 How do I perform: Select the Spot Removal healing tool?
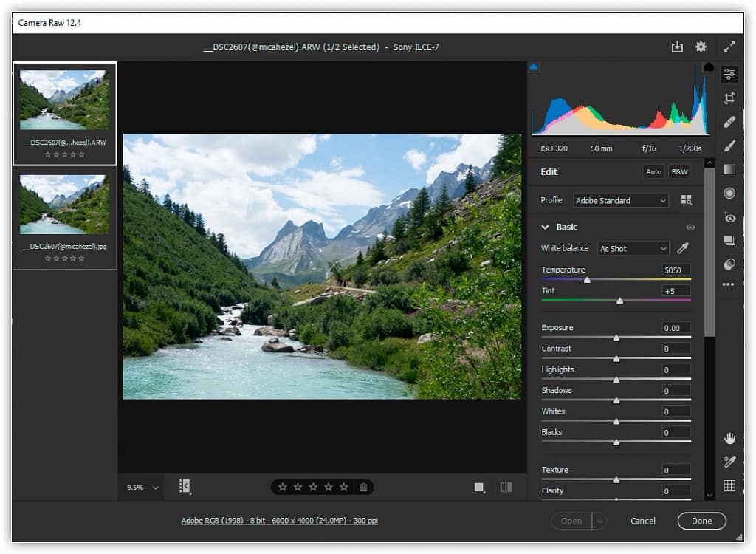tap(729, 122)
